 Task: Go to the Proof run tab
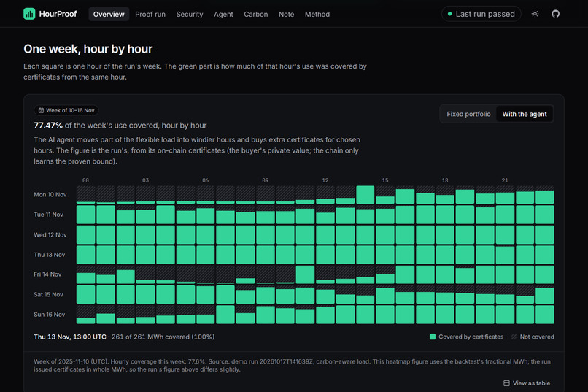coord(150,15)
